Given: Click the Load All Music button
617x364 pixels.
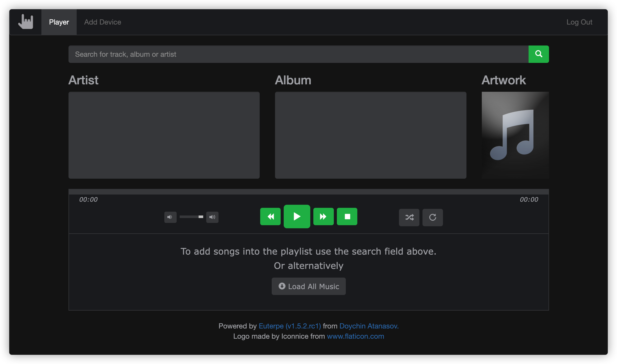Looking at the screenshot, I should (x=308, y=286).
